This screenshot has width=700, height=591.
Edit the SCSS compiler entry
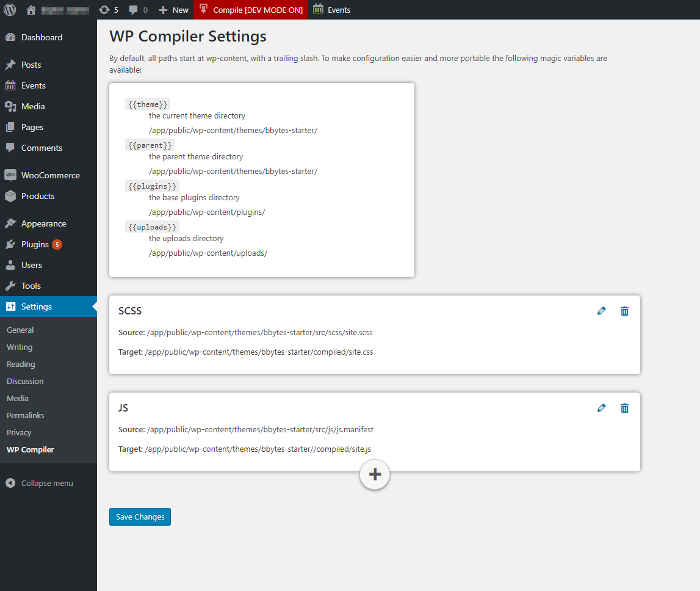point(601,311)
